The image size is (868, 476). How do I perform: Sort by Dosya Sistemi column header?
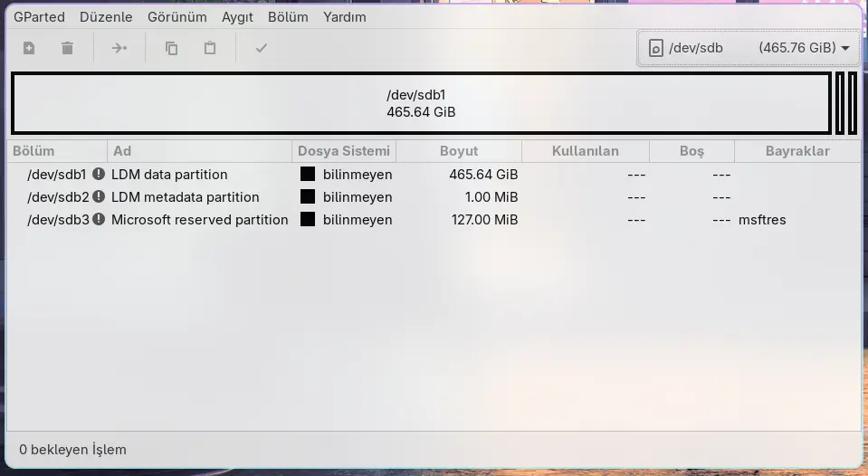[x=344, y=151]
